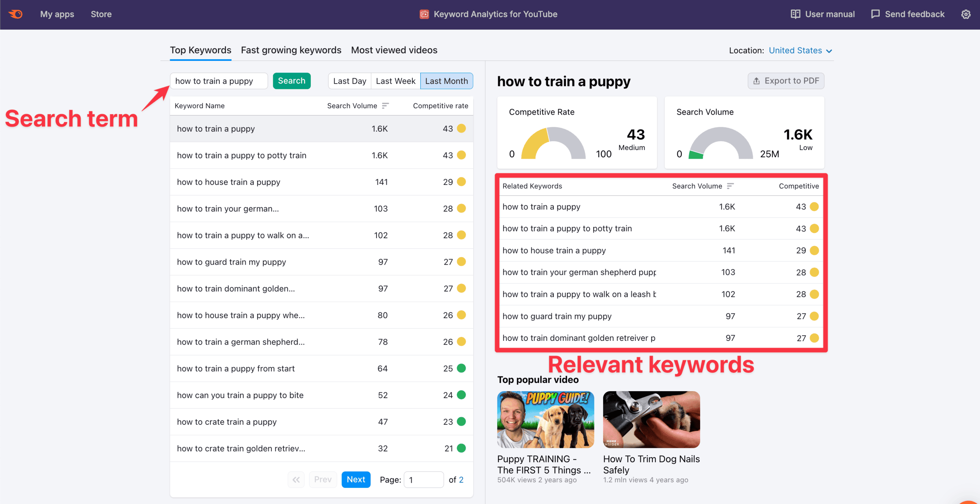This screenshot has height=504, width=980.
Task: Select 'how to train a puppy to walk on a...' row
Action: pos(321,235)
